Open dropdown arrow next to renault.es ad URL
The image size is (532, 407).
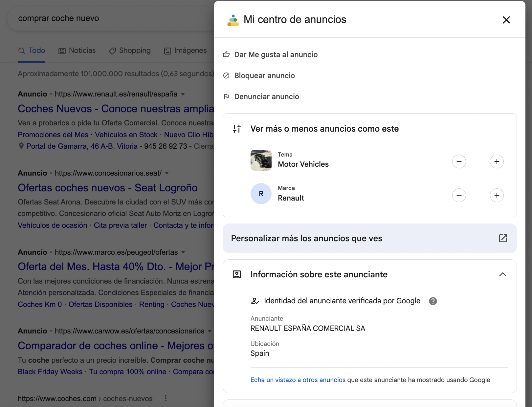click(x=183, y=94)
